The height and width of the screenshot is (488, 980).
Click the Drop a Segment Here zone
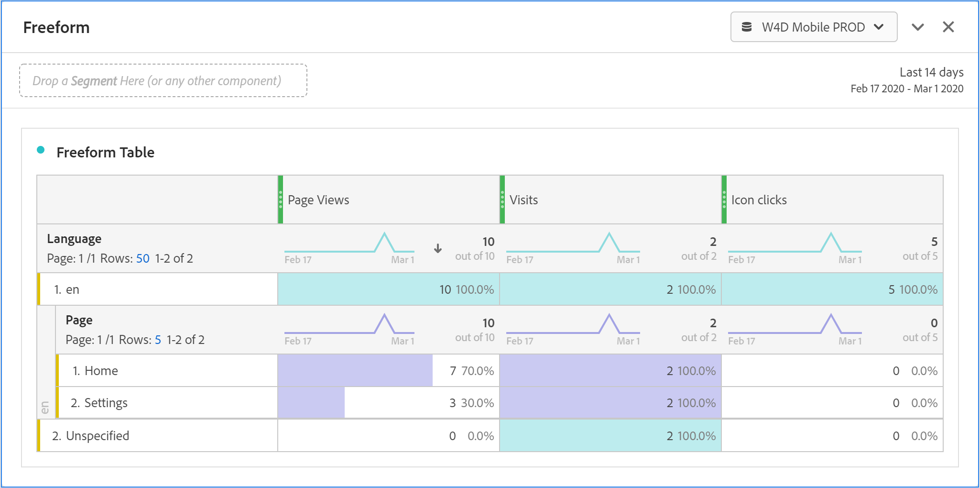[163, 81]
